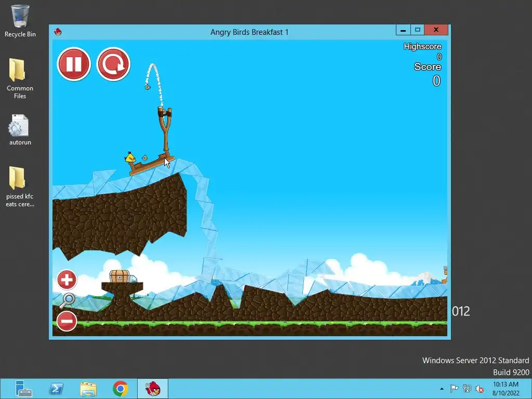
Task: Click the small bird waiting behind yellow bird
Action: 145,158
